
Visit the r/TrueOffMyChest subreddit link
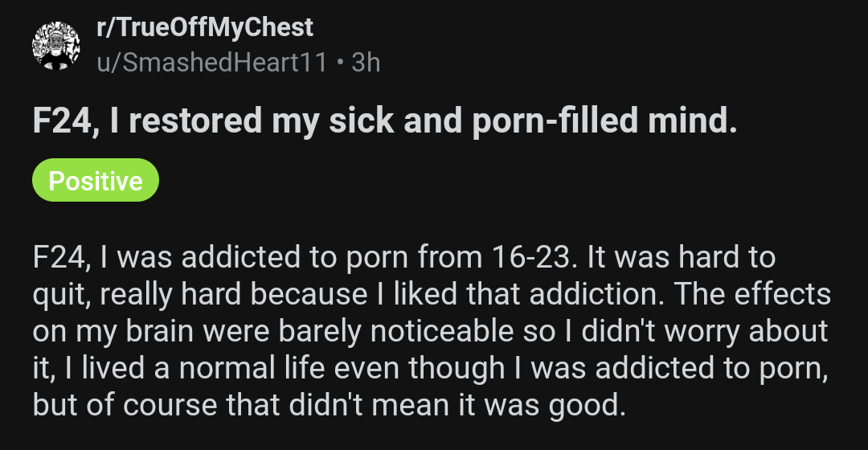tap(205, 27)
